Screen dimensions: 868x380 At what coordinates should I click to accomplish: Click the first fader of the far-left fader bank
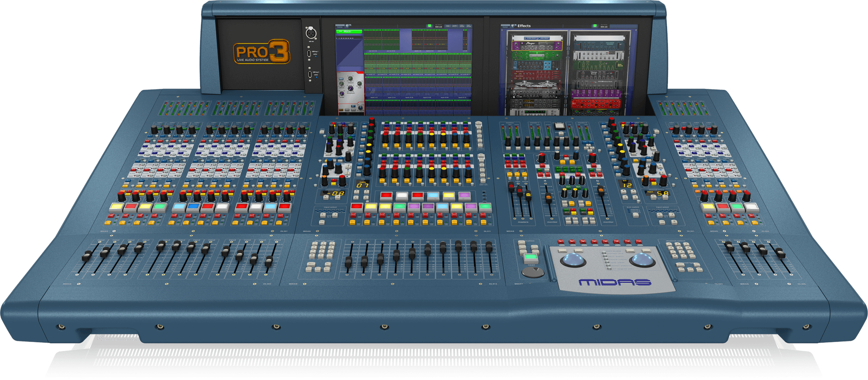coord(87,255)
